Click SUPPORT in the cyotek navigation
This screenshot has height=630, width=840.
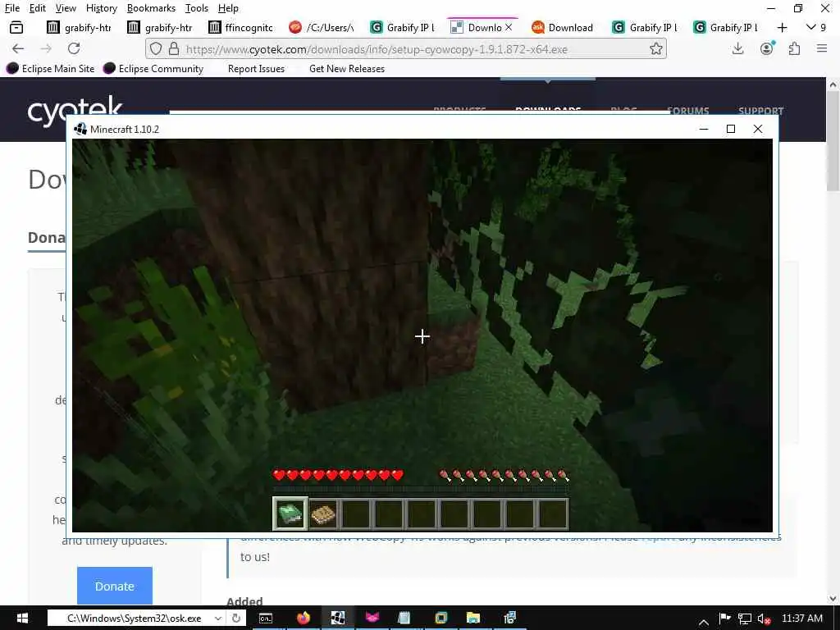(760, 111)
